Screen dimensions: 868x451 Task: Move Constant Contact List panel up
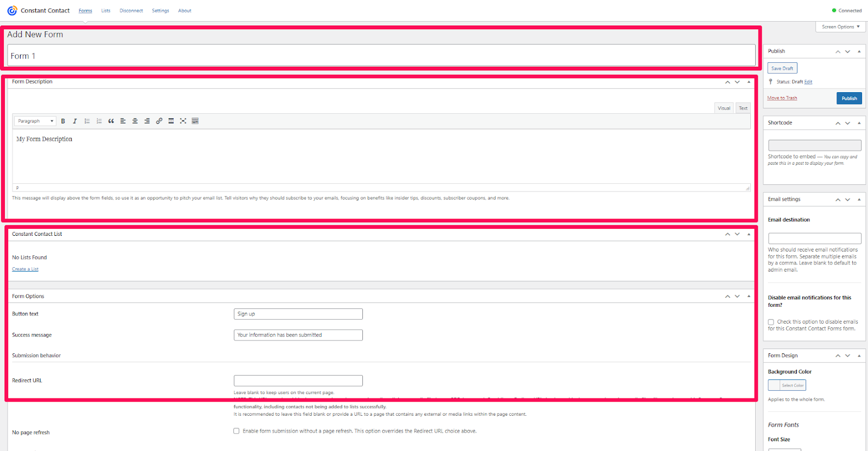pos(727,234)
